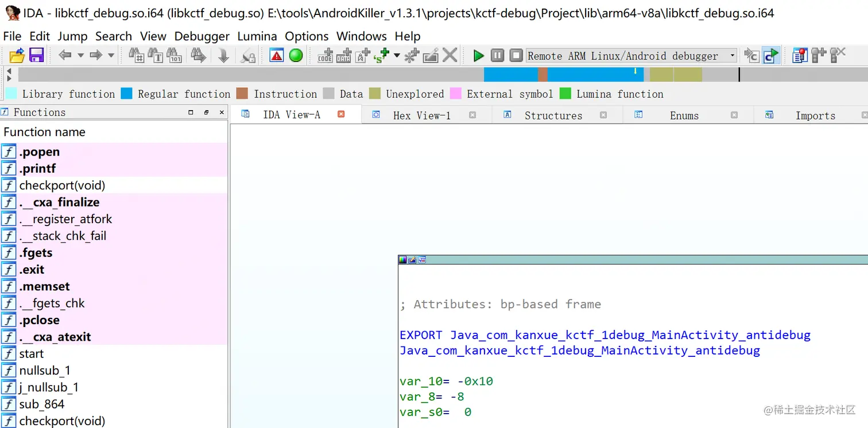
Task: Open the Jump menu
Action: click(x=72, y=36)
